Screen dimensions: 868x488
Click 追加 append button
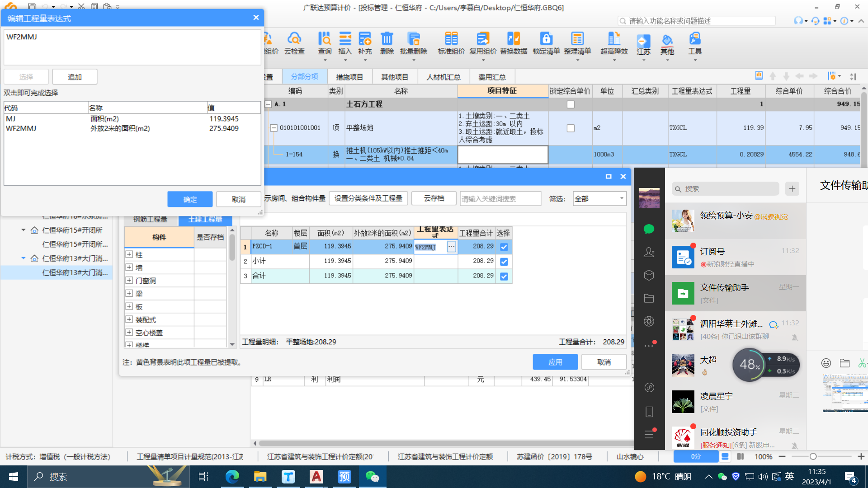(75, 77)
